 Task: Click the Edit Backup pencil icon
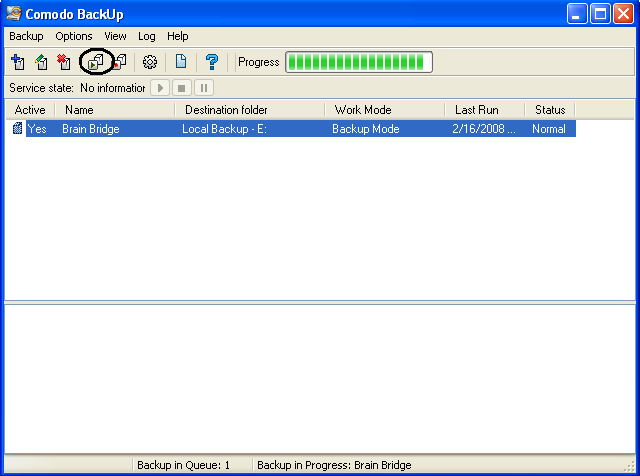click(41, 62)
